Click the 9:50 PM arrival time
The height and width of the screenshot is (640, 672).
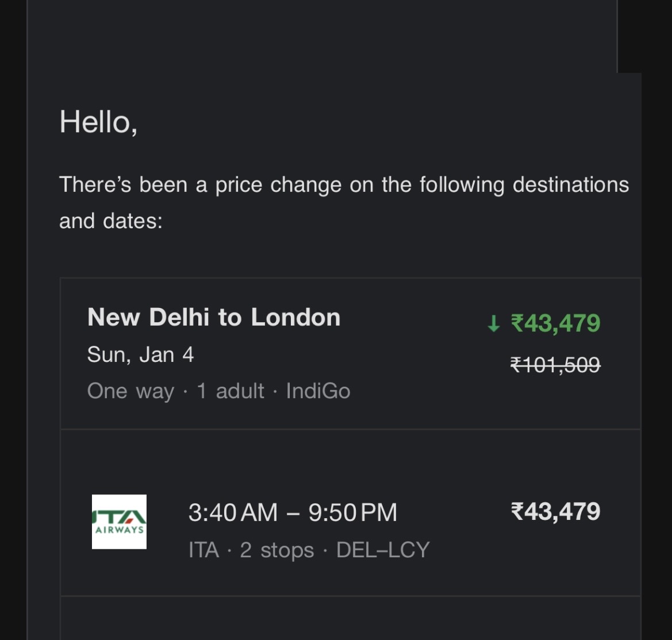point(352,512)
